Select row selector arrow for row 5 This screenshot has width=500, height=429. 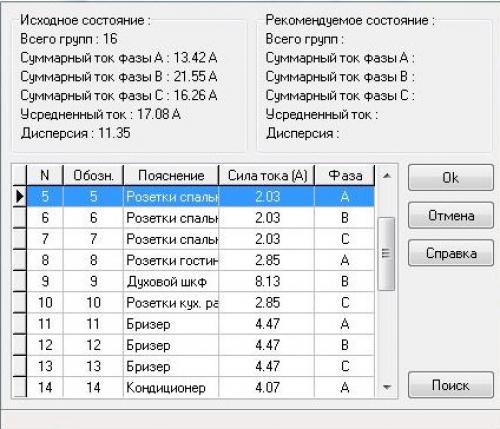(20, 196)
